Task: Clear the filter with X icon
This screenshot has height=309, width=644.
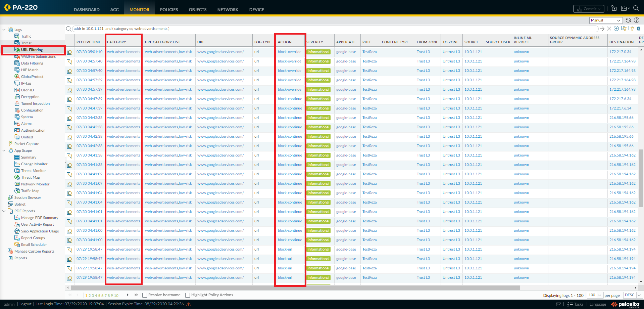Action: [x=609, y=29]
